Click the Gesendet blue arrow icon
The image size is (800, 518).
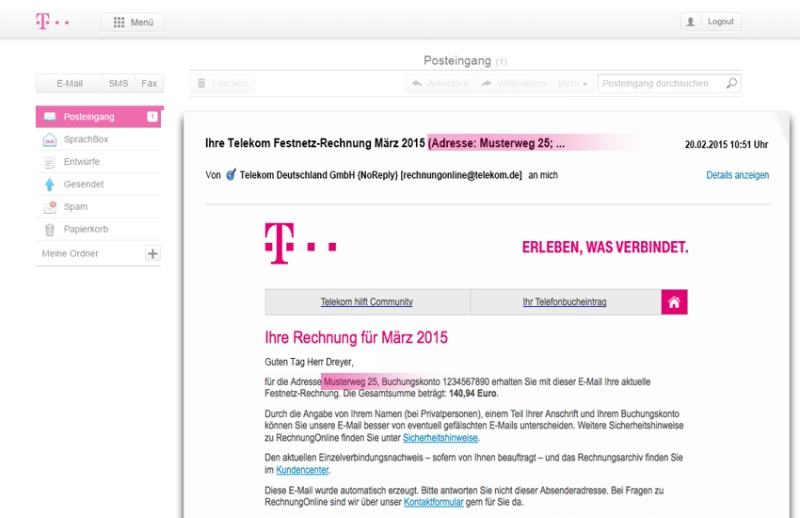[x=49, y=184]
